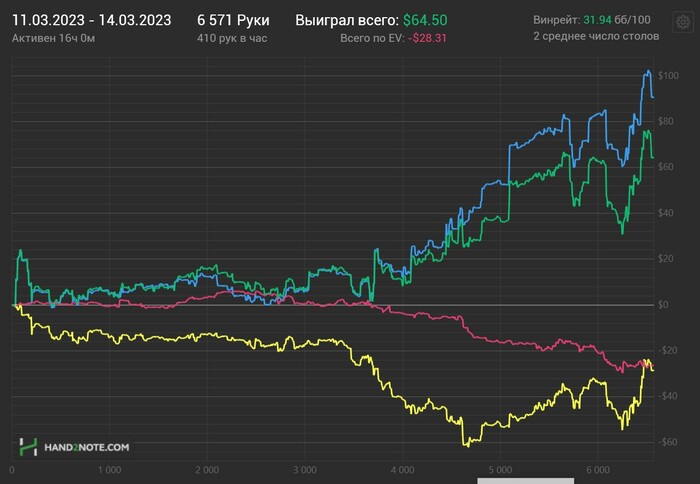Click the 'Всего по EV:' label
This screenshot has height=484, width=700.
pos(372,38)
